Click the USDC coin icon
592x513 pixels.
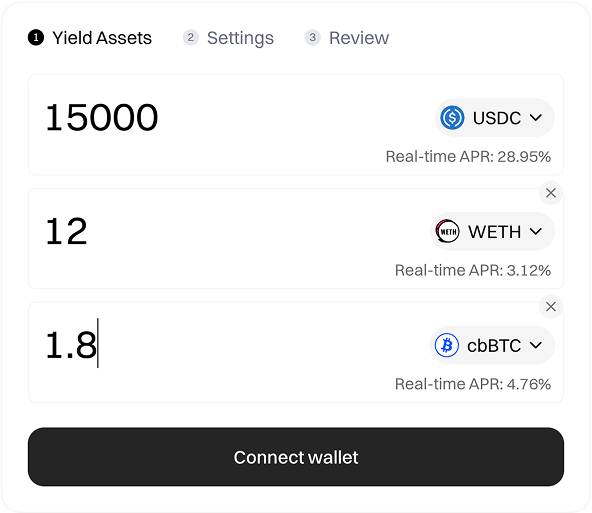[x=452, y=118]
